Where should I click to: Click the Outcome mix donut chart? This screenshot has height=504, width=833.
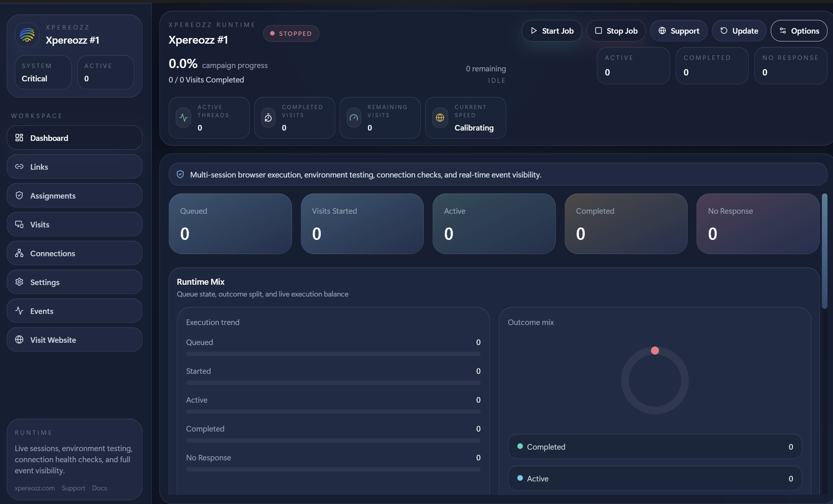[x=655, y=380]
